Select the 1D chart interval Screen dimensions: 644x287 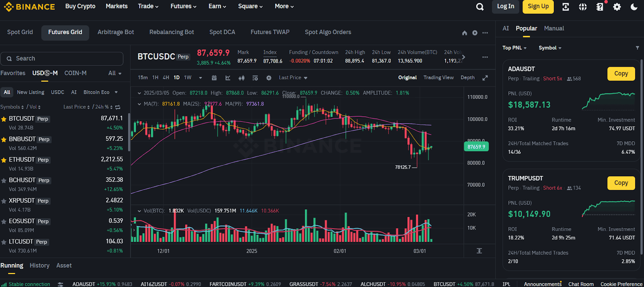[x=177, y=78]
